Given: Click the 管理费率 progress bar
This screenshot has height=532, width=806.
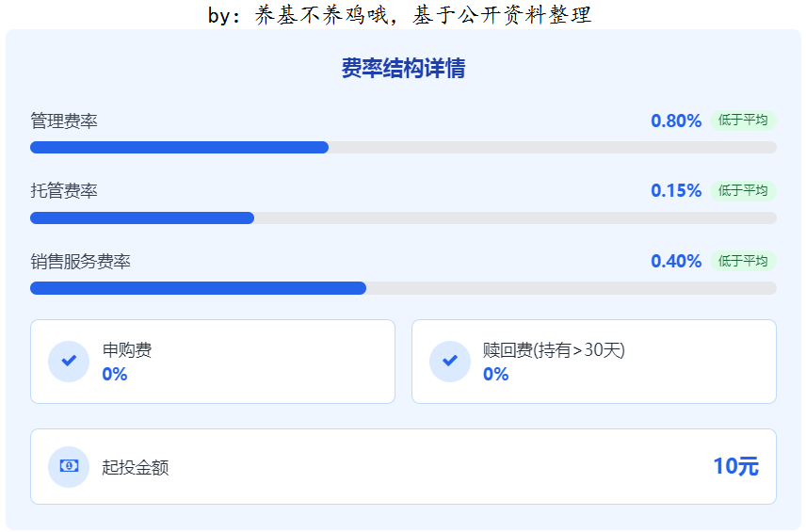Looking at the screenshot, I should tap(403, 148).
